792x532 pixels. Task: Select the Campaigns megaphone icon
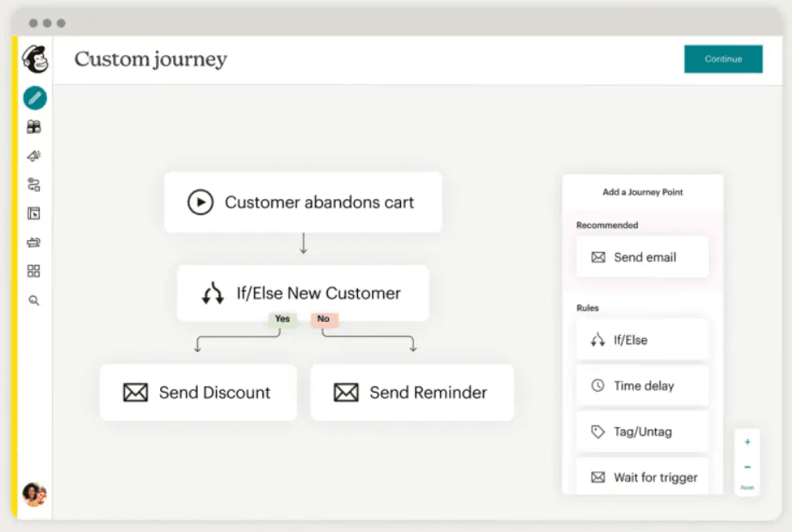pyautogui.click(x=34, y=155)
